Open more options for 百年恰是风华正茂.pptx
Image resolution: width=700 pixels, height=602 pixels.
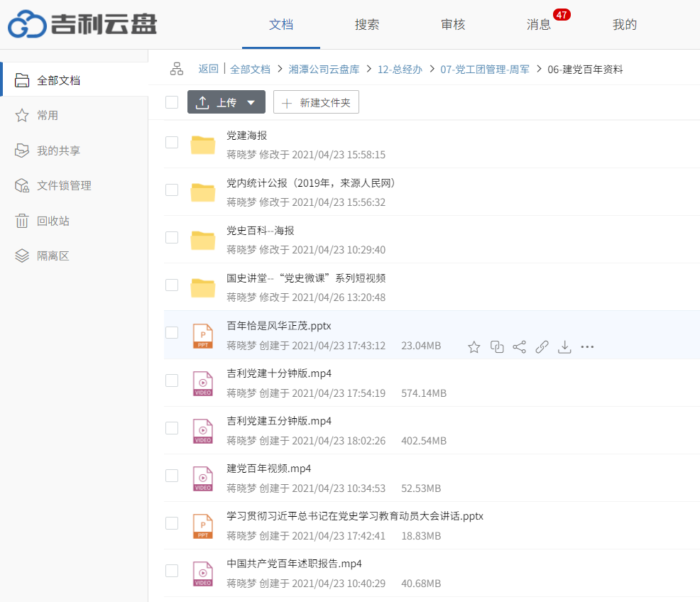[587, 346]
